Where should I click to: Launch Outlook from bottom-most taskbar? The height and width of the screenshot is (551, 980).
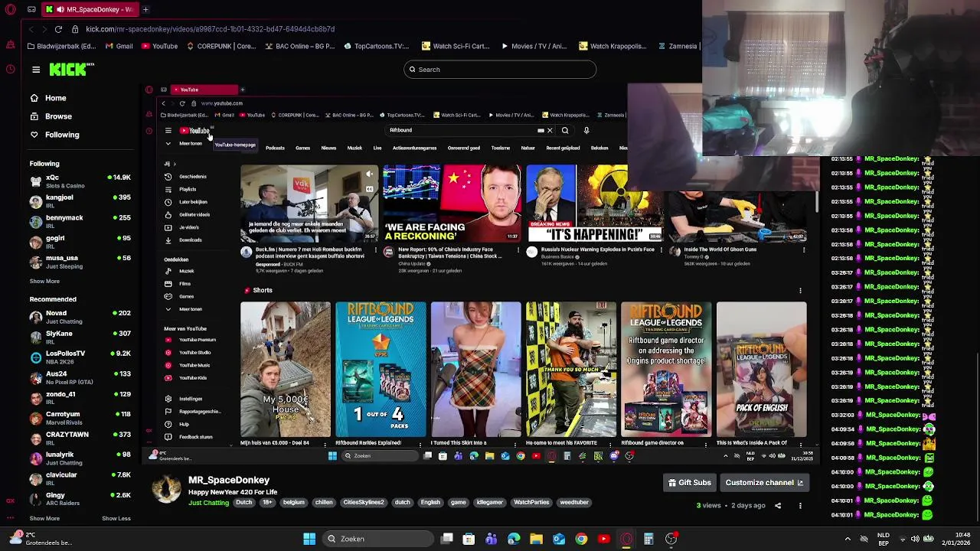coord(559,539)
